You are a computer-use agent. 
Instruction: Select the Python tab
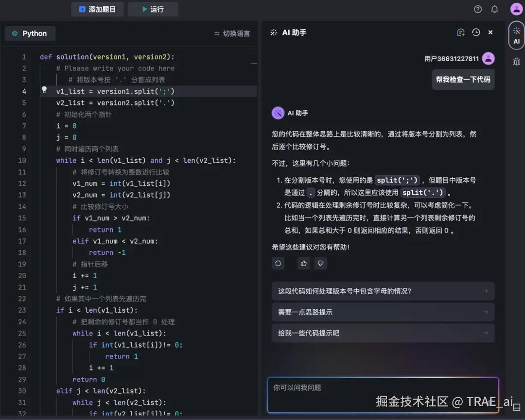(30, 34)
